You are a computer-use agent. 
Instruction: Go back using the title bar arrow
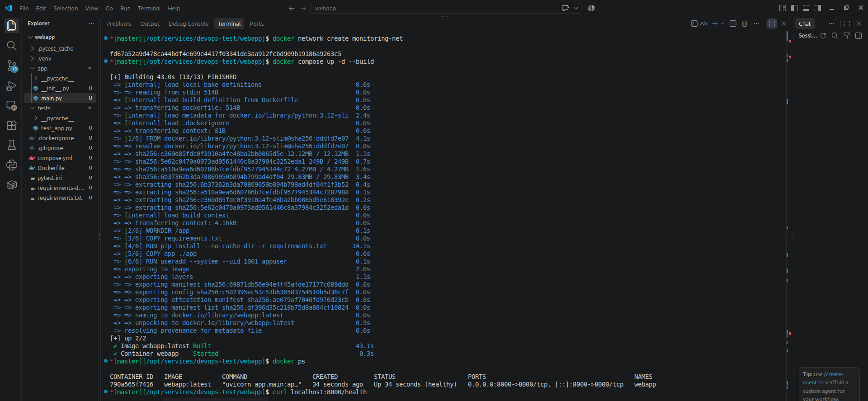tap(292, 8)
